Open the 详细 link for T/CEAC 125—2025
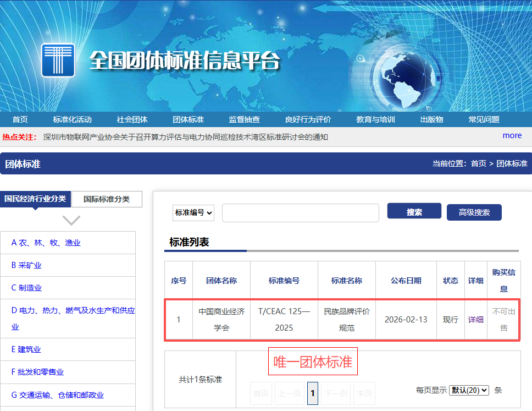The image size is (532, 411). (x=475, y=320)
